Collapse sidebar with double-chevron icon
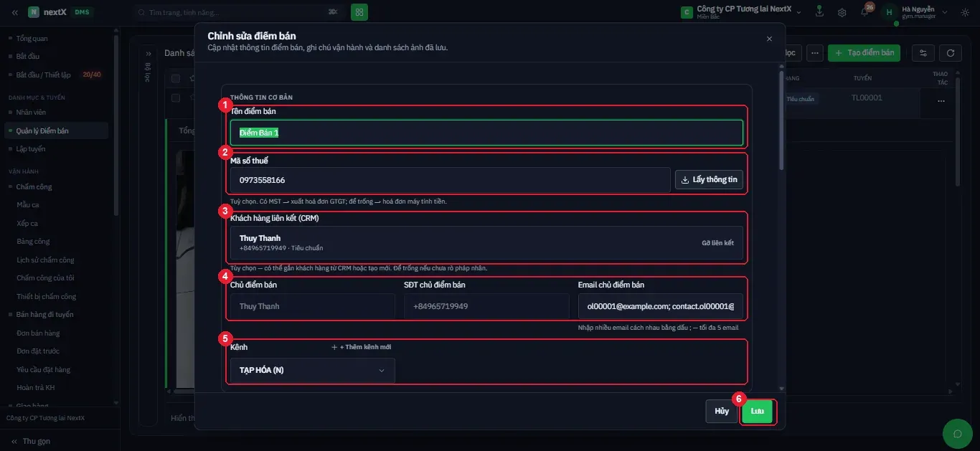 [15, 12]
